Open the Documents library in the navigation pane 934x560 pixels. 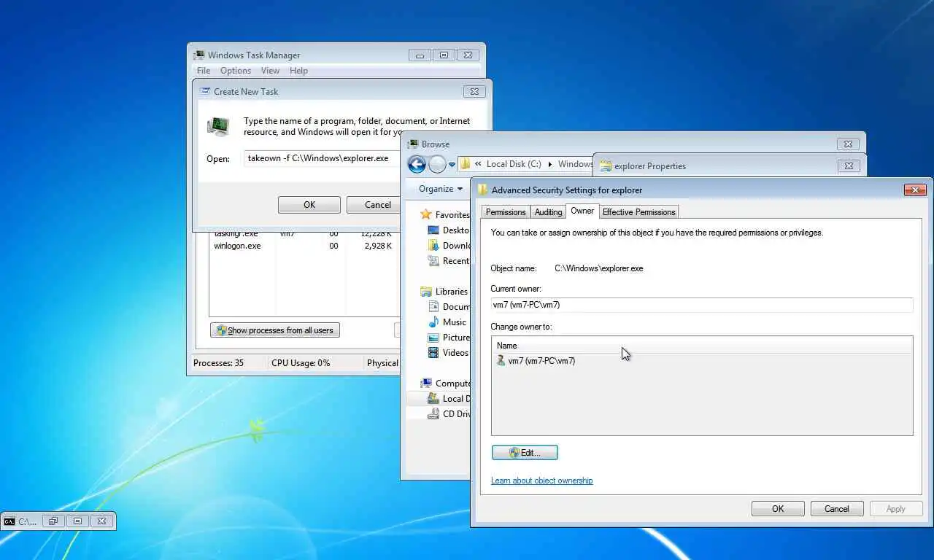[x=448, y=306]
